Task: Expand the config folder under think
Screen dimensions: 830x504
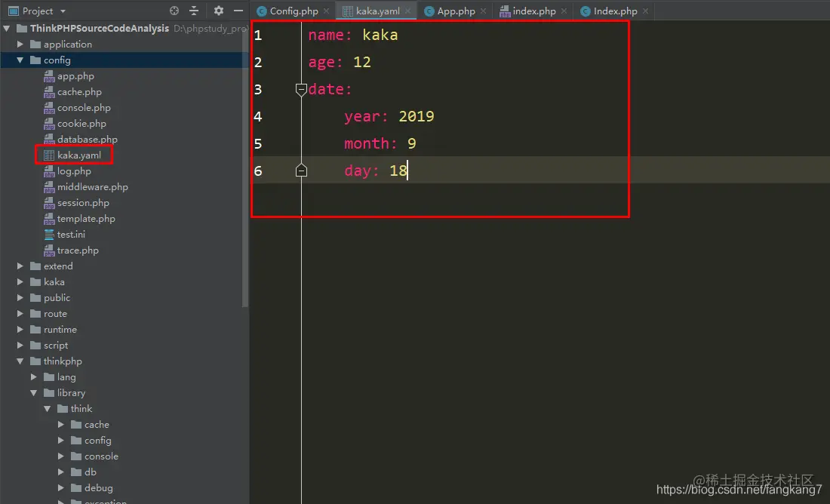Action: (x=61, y=441)
